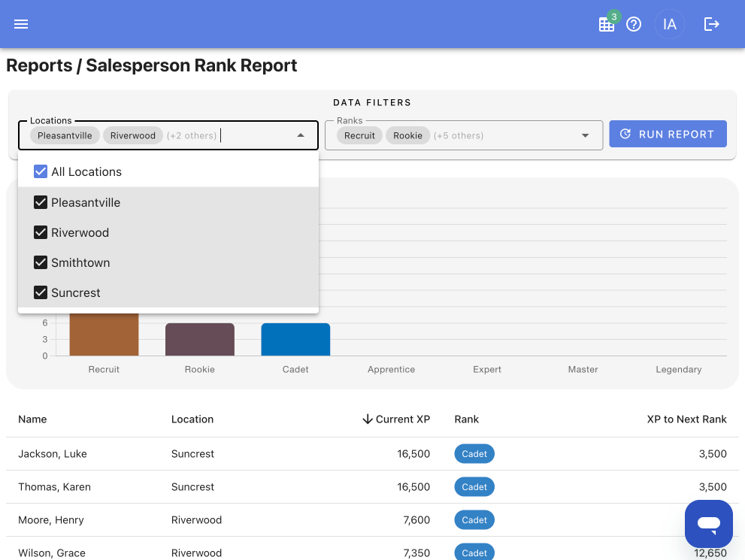
Task: Select the Riverwood option in list
Action: pyautogui.click(x=168, y=233)
